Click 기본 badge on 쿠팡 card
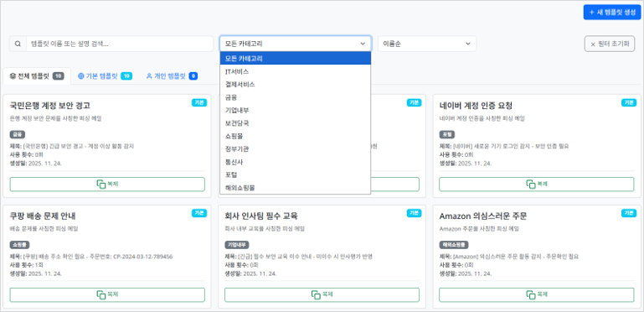Image resolution: width=644 pixels, height=312 pixels. click(198, 213)
